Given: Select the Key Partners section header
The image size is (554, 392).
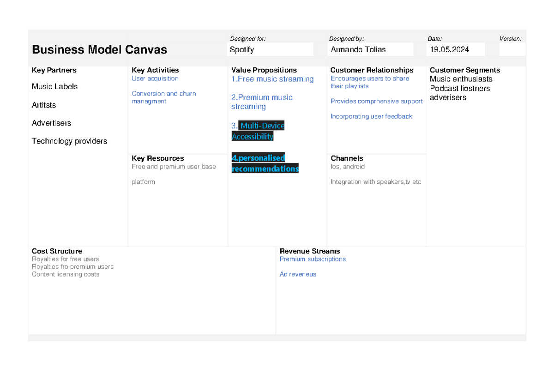Looking at the screenshot, I should coord(54,70).
